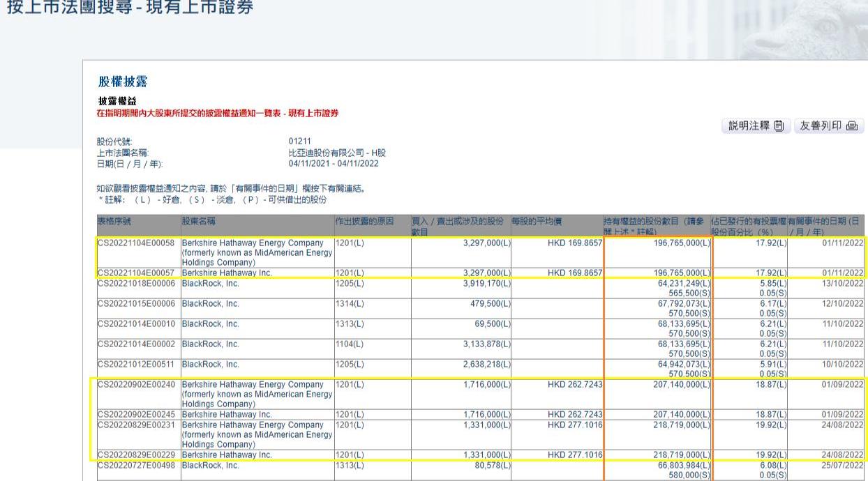The height and width of the screenshot is (481, 868).
Task: Click the 友善列印 print-friendly button
Action: 828,126
